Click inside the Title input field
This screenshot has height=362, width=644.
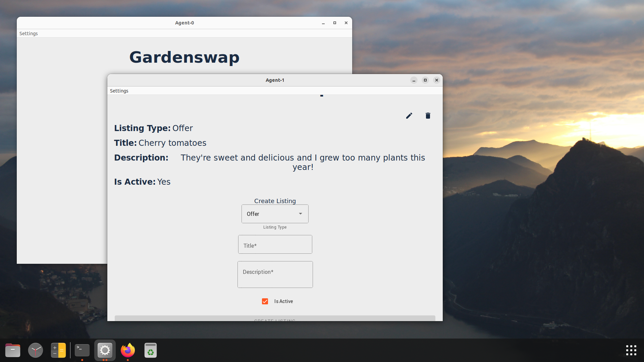point(275,245)
